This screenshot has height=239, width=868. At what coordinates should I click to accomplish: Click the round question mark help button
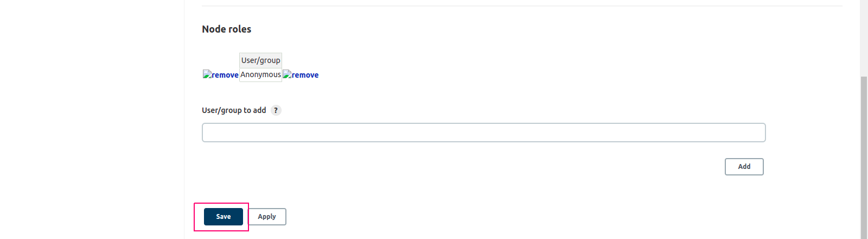[x=276, y=110]
